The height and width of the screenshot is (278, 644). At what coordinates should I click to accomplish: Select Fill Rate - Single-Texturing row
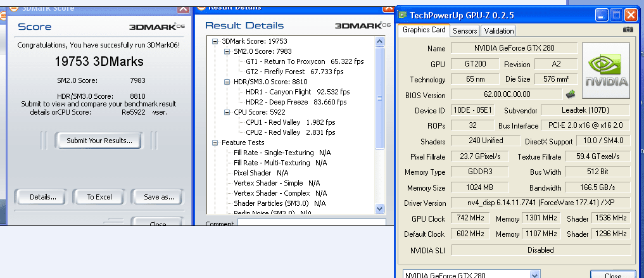[x=282, y=153]
